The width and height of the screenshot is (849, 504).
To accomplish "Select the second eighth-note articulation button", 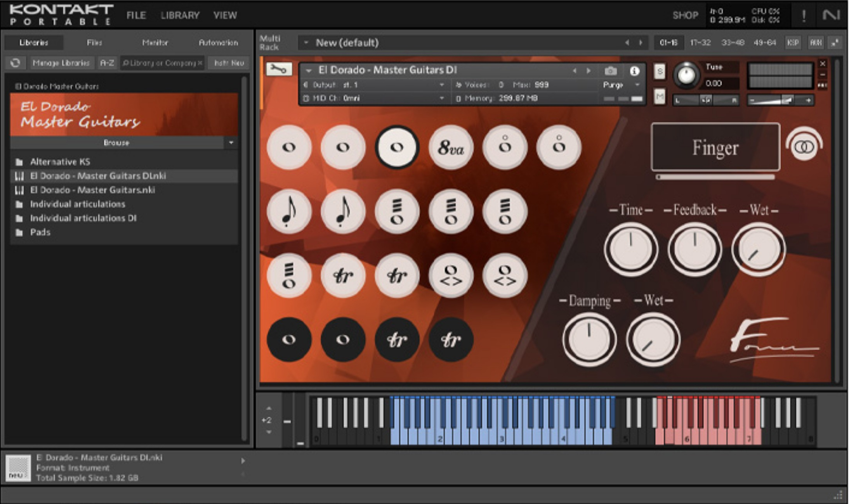I will tap(343, 211).
